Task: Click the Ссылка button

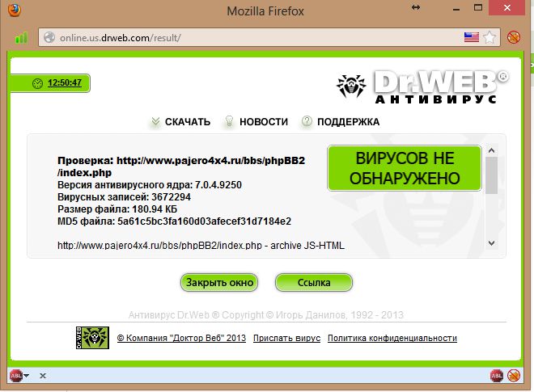Action: coord(314,282)
